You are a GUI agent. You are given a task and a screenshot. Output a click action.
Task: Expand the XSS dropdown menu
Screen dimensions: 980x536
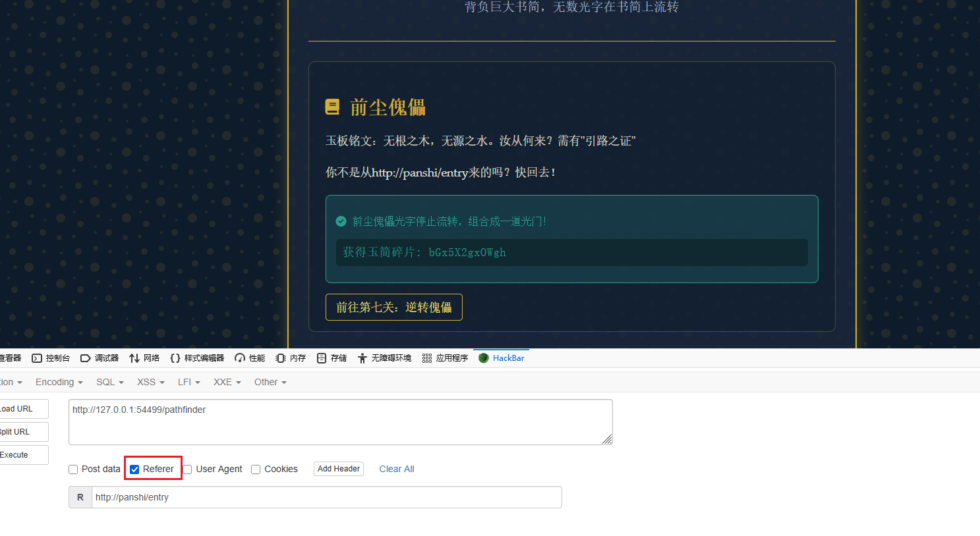coord(150,382)
